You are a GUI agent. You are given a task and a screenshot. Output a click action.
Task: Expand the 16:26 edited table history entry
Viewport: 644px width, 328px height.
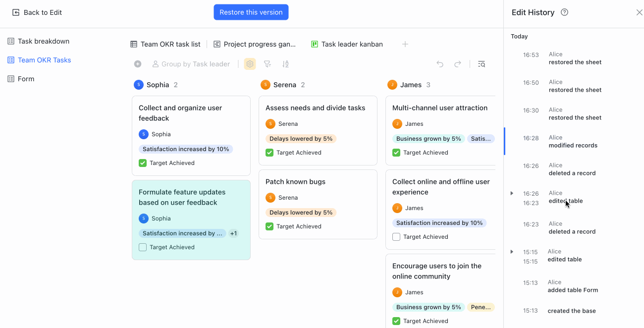tap(512, 193)
